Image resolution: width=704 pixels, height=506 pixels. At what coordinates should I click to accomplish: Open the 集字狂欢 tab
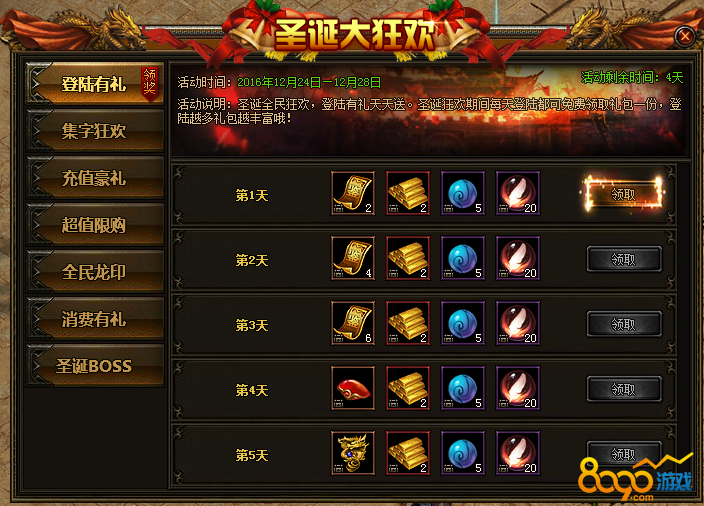coord(95,131)
